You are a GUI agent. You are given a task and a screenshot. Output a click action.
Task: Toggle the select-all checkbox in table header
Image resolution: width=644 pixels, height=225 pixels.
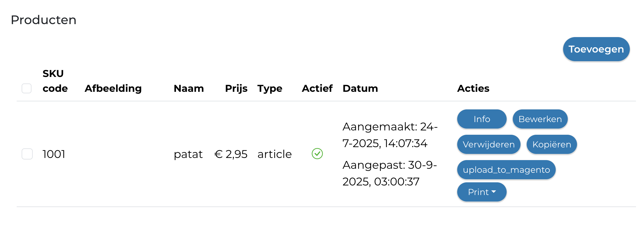click(27, 88)
